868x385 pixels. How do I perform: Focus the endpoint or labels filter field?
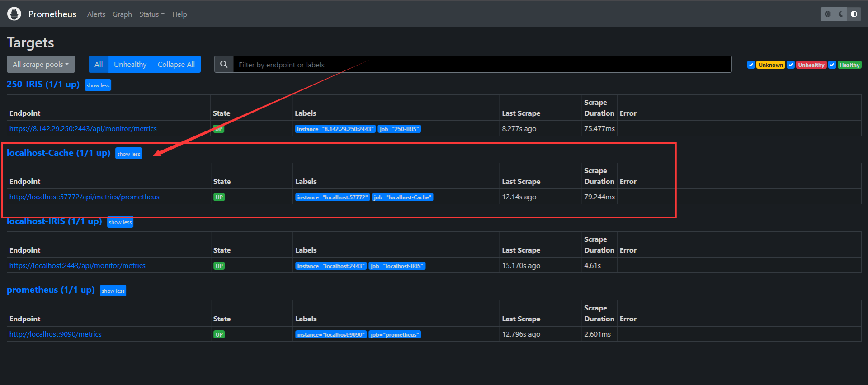click(x=482, y=64)
